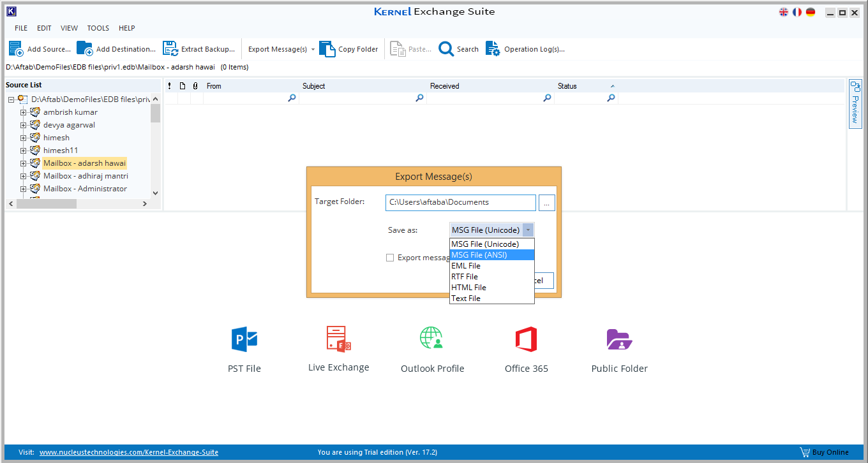The width and height of the screenshot is (868, 463).
Task: Click the Buy Online cart icon
Action: (x=805, y=452)
